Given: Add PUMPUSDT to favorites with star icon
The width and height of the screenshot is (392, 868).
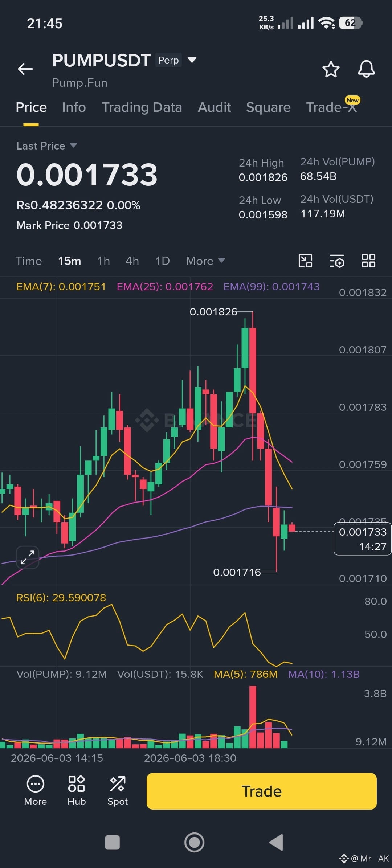Looking at the screenshot, I should point(331,69).
